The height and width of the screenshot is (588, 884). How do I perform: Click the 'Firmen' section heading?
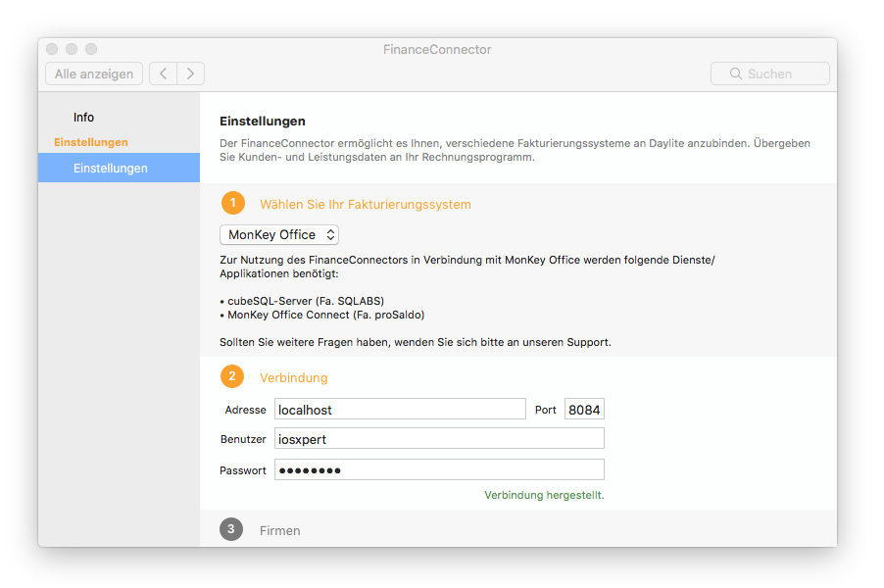pos(279,530)
